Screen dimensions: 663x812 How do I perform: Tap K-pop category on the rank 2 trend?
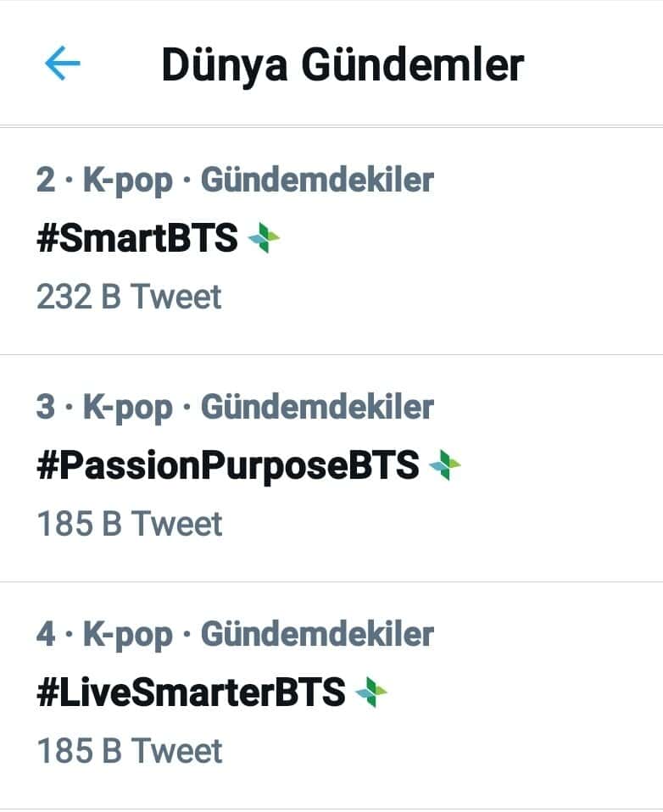(127, 180)
